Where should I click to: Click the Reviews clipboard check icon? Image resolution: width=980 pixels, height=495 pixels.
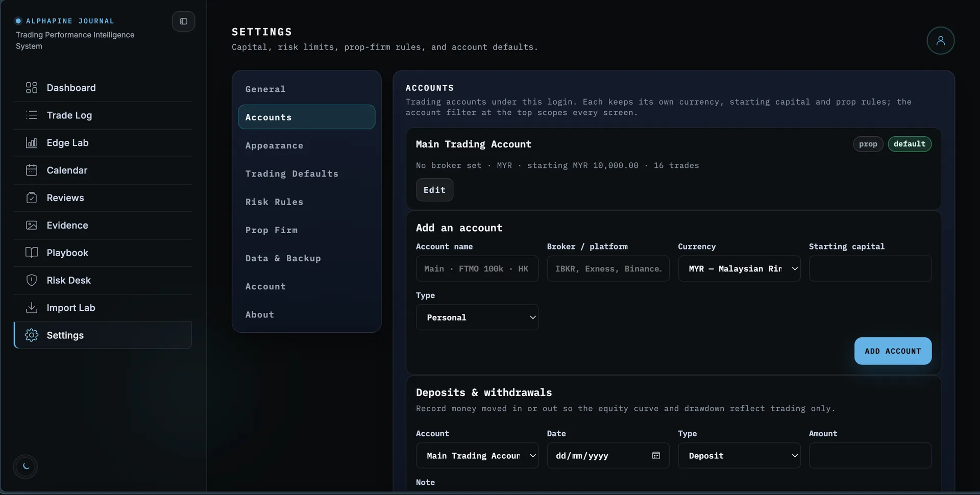(x=32, y=198)
